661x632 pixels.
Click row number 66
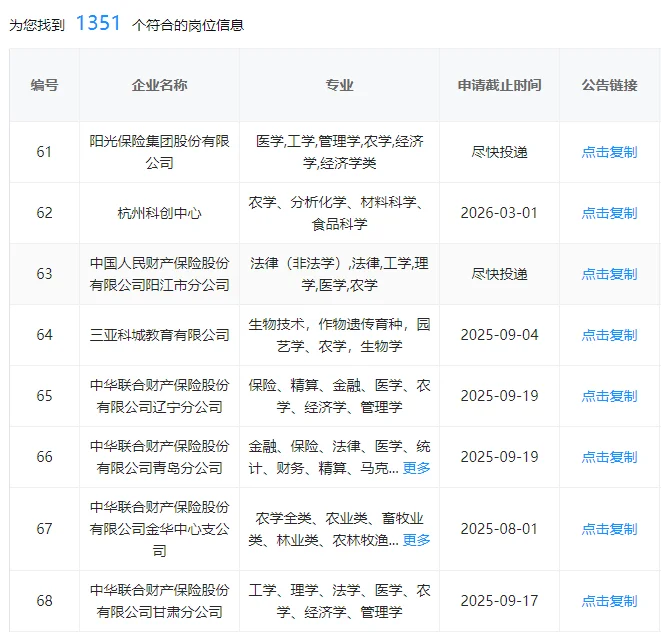pyautogui.click(x=44, y=457)
